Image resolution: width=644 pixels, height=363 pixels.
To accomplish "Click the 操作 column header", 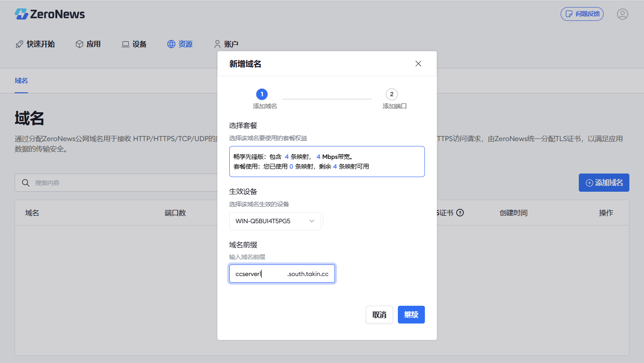I will 606,213.
